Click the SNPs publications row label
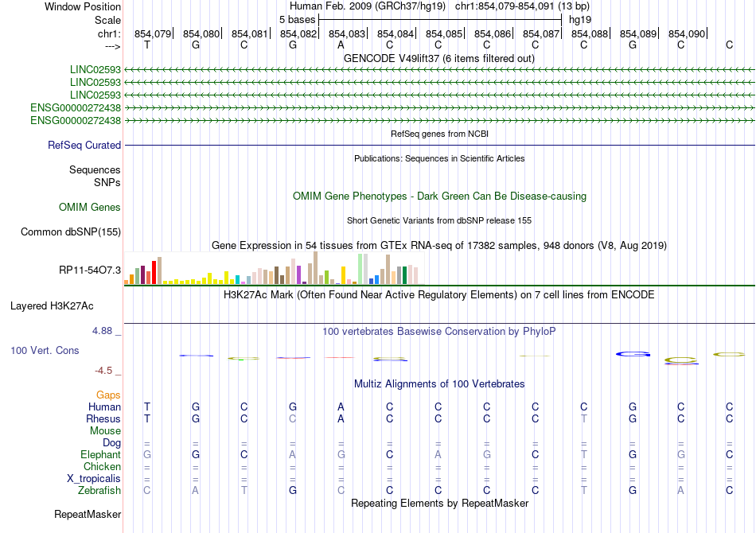Screen dimensions: 756x533 coord(107,183)
